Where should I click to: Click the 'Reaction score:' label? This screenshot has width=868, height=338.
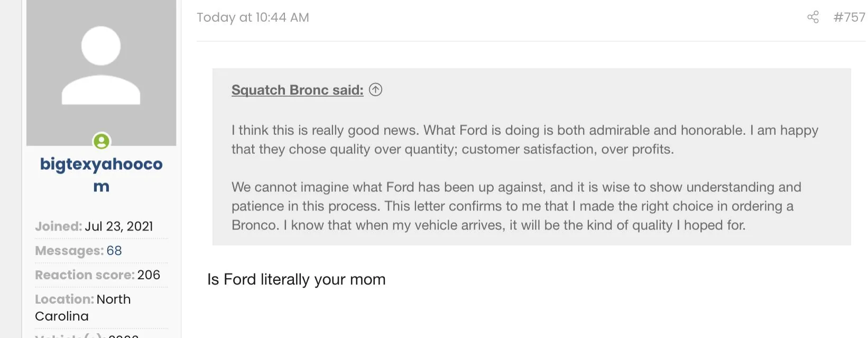(85, 275)
